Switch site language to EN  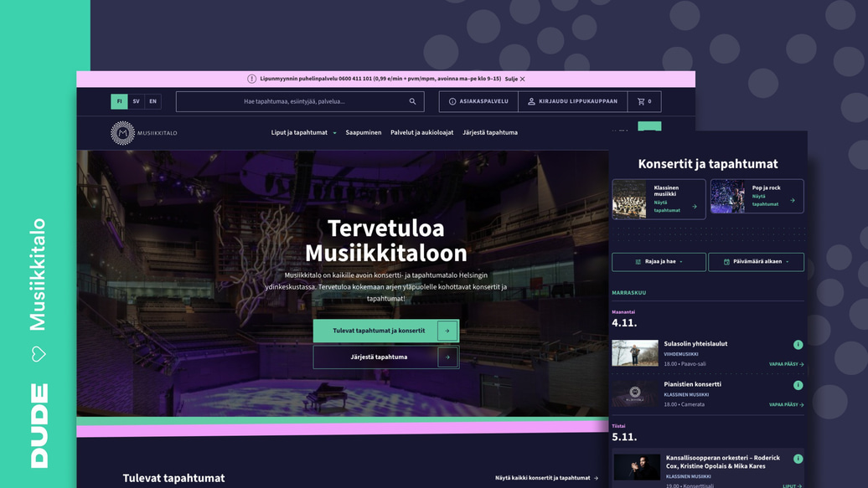tap(152, 102)
